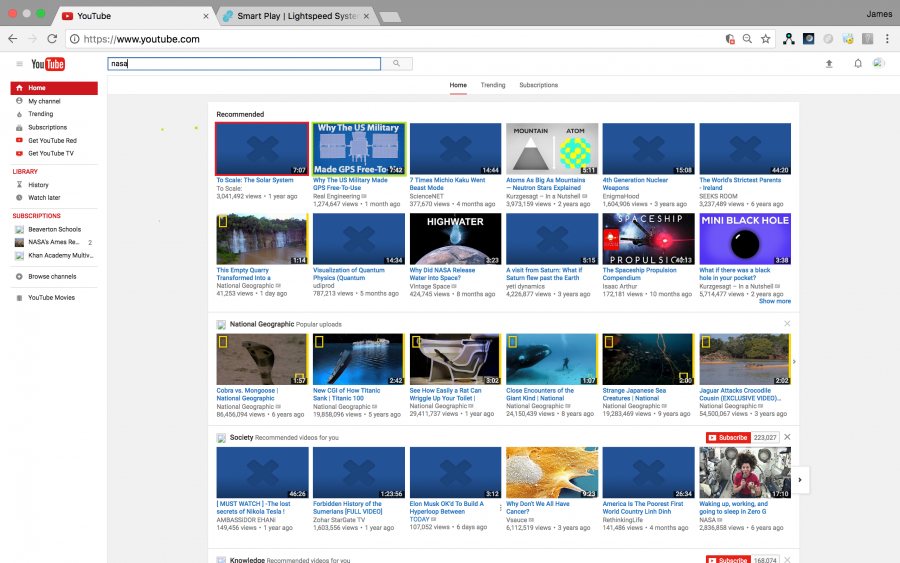Open 'To Scale: The Solar System' title
Viewport: 900px width, 563px height.
click(x=255, y=180)
